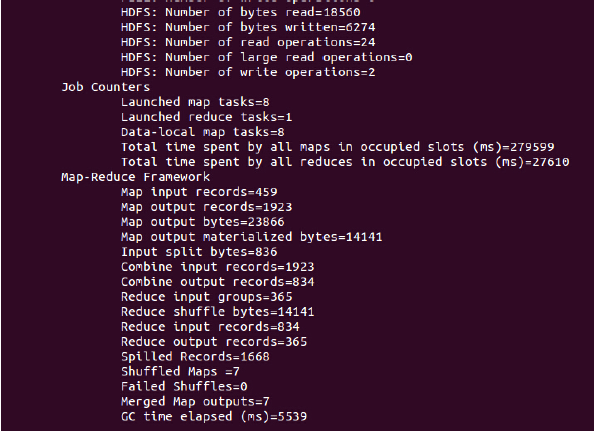
Task: Click the Map output materialized bytes line
Action: (252, 237)
